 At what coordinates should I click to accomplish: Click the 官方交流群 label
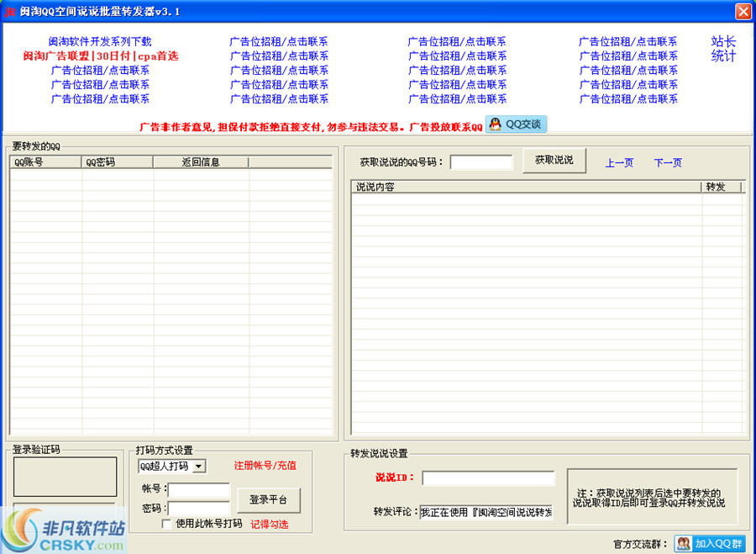pyautogui.click(x=640, y=545)
